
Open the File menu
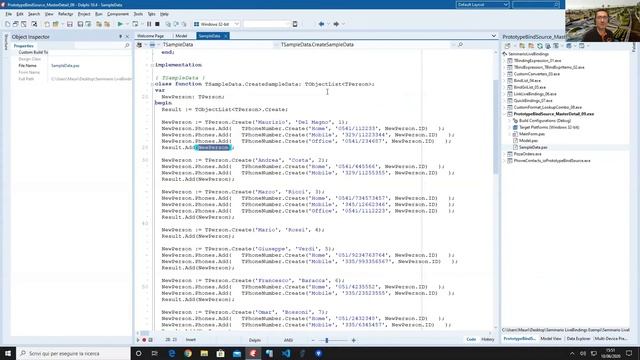(9, 14)
